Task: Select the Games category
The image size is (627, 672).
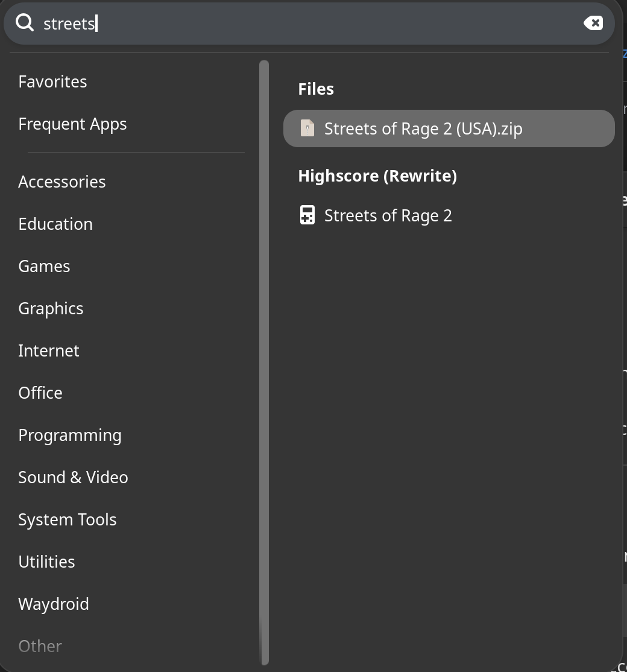Action: point(44,266)
